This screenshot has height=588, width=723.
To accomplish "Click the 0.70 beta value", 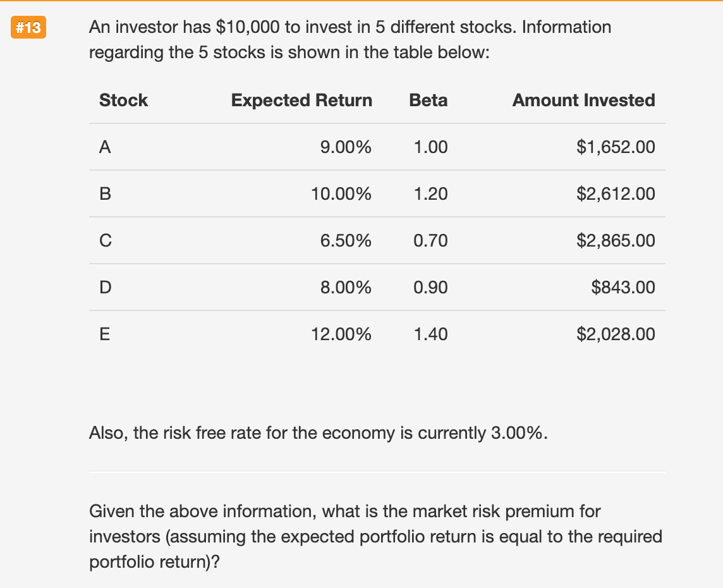I will [430, 241].
